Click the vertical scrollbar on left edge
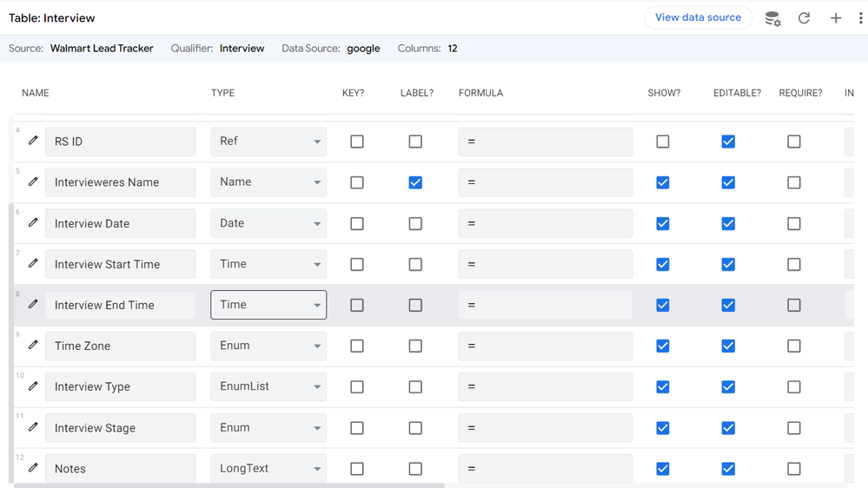 pos(11,343)
